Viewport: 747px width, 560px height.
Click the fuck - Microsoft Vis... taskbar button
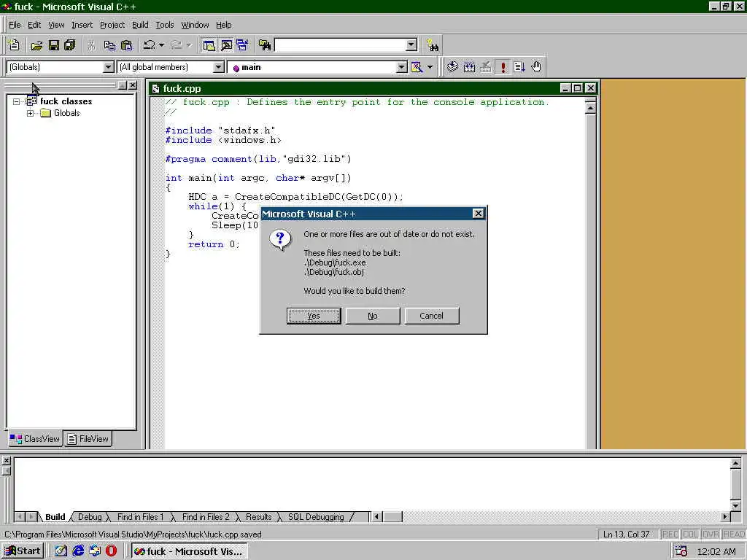[x=189, y=551]
